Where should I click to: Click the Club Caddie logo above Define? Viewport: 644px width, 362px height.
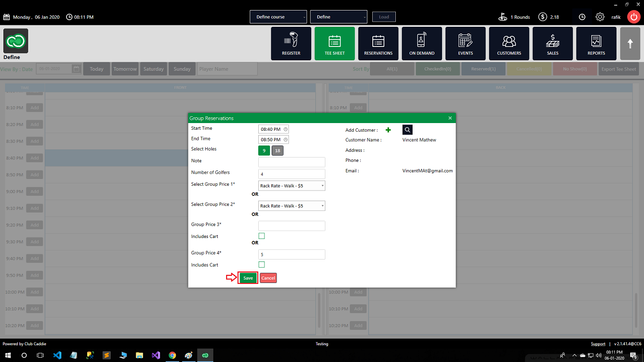(16, 41)
